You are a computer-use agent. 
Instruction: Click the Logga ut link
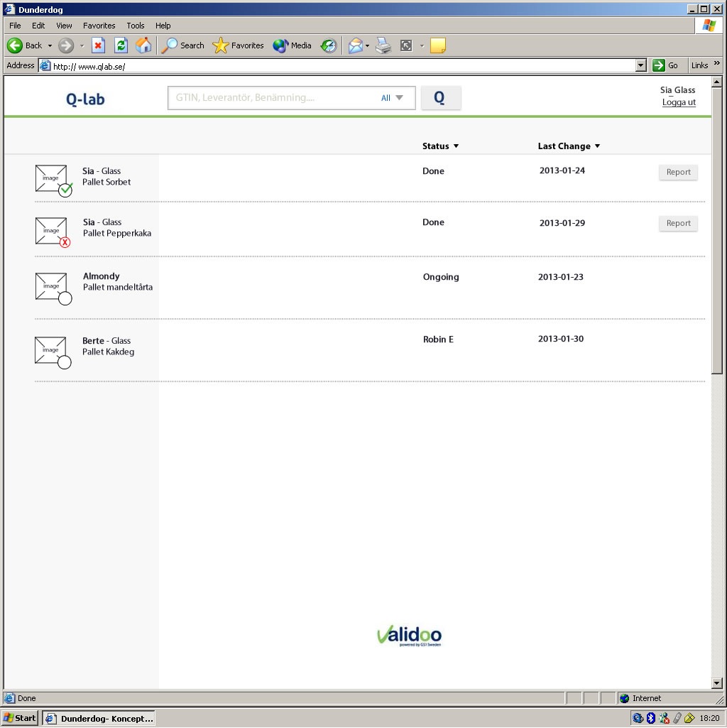679,102
